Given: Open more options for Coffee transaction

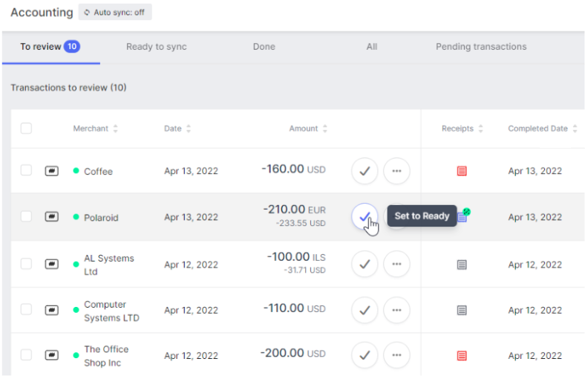Looking at the screenshot, I should click(x=396, y=171).
